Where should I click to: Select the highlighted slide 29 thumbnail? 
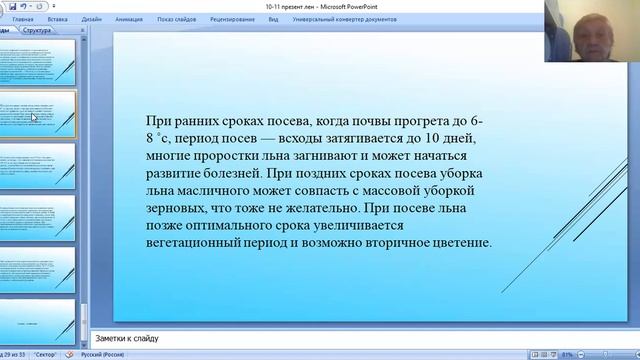point(37,114)
